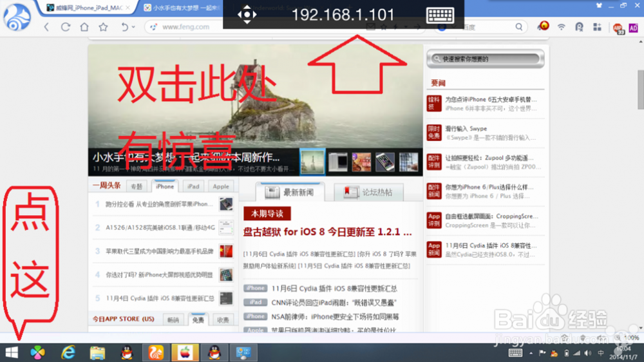Open sidebar item 让拍照更轻松 Zupool
The height and width of the screenshot is (362, 644).
pyautogui.click(x=489, y=158)
